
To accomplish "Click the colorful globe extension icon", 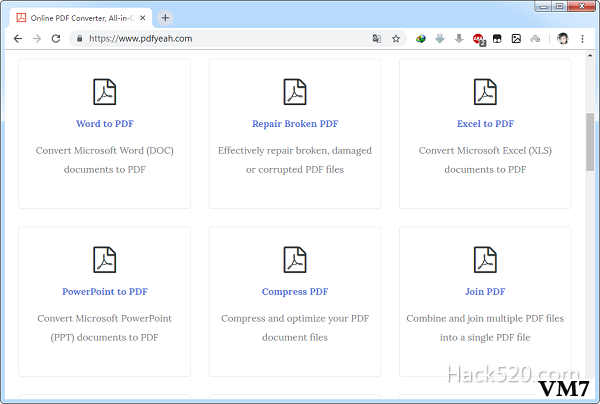I will click(421, 39).
